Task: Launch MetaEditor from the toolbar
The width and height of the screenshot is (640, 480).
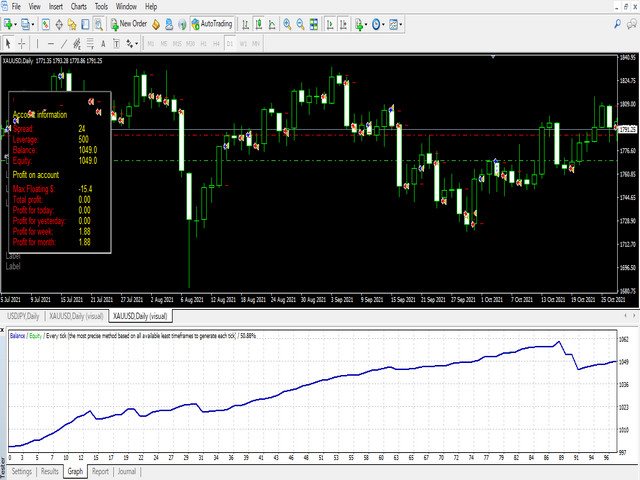Action: click(156, 24)
